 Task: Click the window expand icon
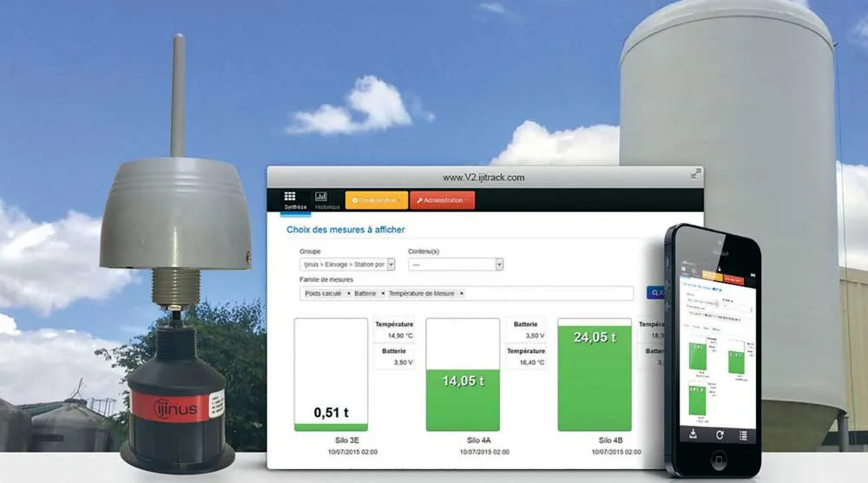pyautogui.click(x=694, y=174)
